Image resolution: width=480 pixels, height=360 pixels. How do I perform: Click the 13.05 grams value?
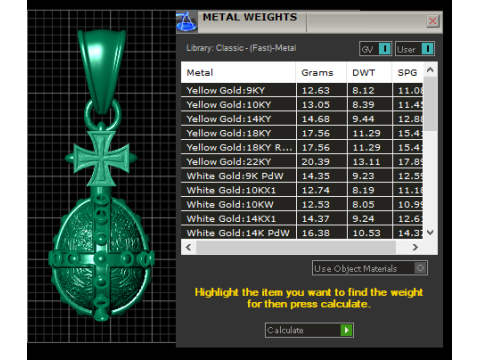tap(316, 105)
